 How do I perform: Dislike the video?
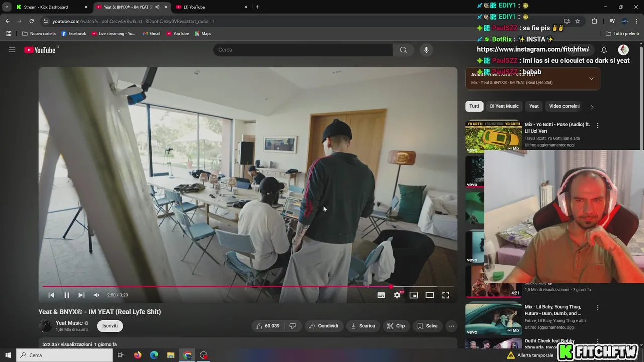[292, 326]
